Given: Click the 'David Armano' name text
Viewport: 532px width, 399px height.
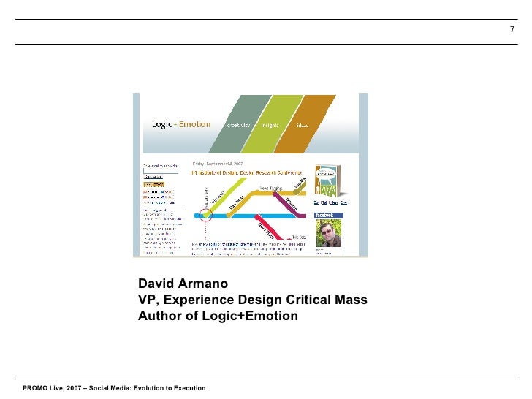Looking at the screenshot, I should coord(183,284).
